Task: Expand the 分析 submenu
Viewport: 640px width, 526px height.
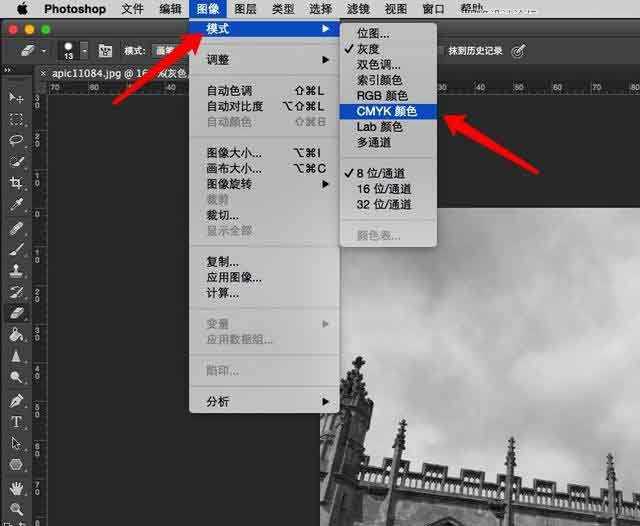Action: (x=325, y=402)
